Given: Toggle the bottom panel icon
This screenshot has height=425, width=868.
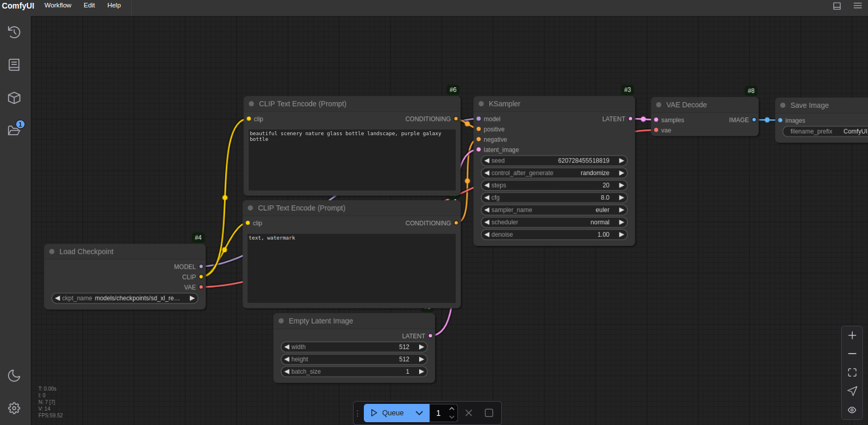Looking at the screenshot, I should click(837, 6).
